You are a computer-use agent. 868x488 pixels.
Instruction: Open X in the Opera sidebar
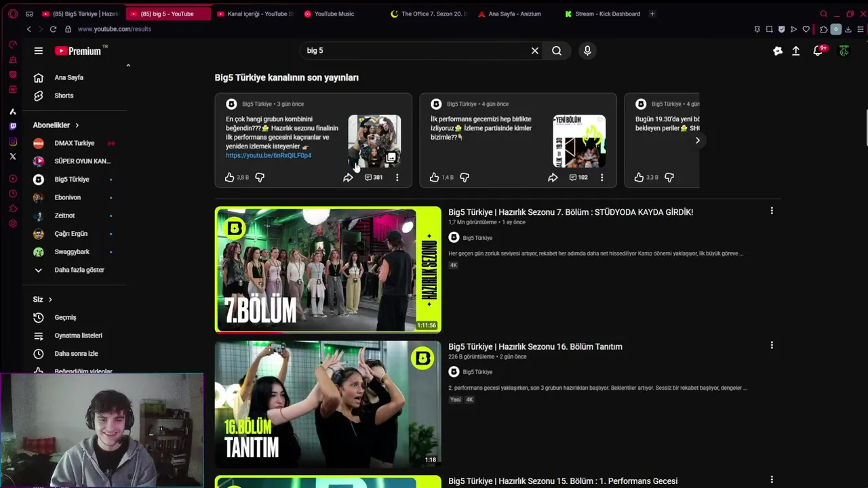coord(13,157)
